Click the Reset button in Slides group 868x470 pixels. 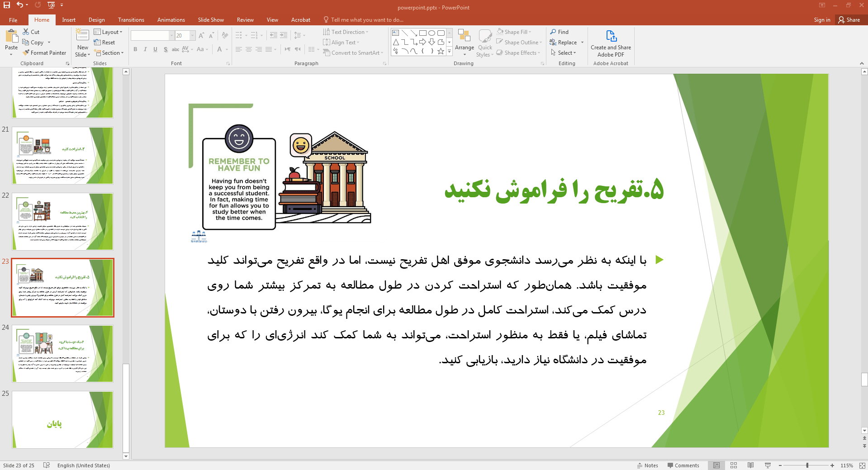(105, 42)
